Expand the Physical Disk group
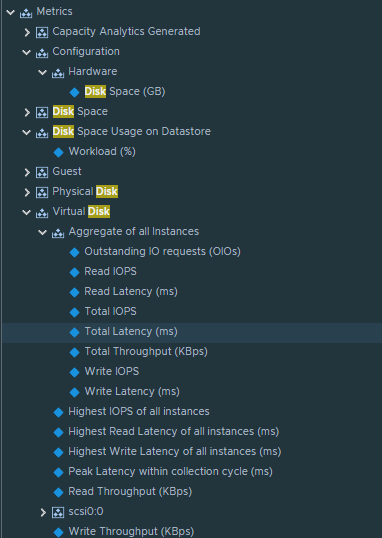 click(x=27, y=192)
